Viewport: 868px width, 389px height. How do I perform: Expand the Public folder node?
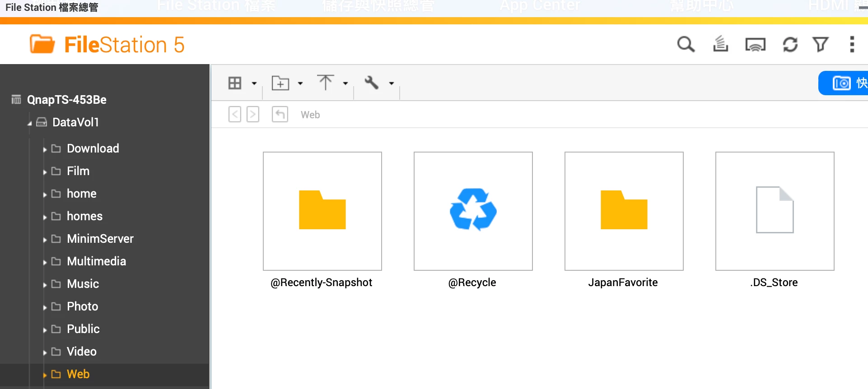click(45, 330)
